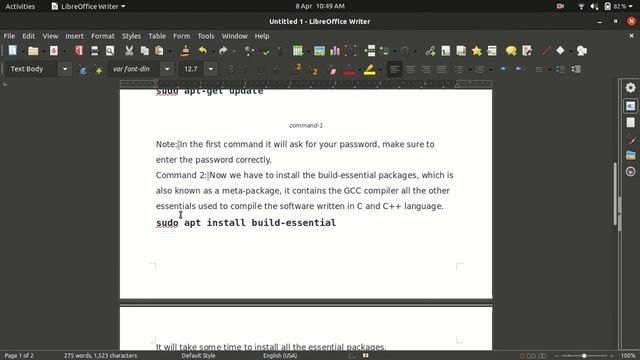
Task: Click Default Style in status bar
Action: coord(198,356)
